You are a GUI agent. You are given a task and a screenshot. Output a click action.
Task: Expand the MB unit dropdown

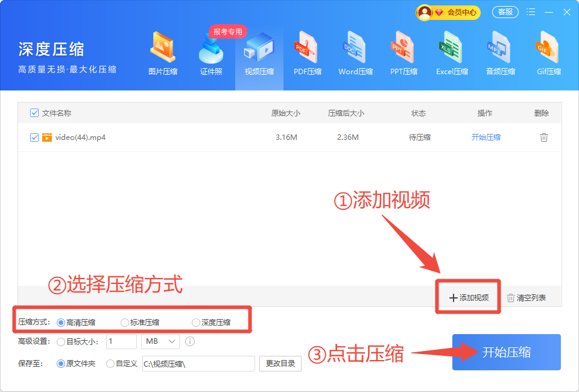pos(160,341)
